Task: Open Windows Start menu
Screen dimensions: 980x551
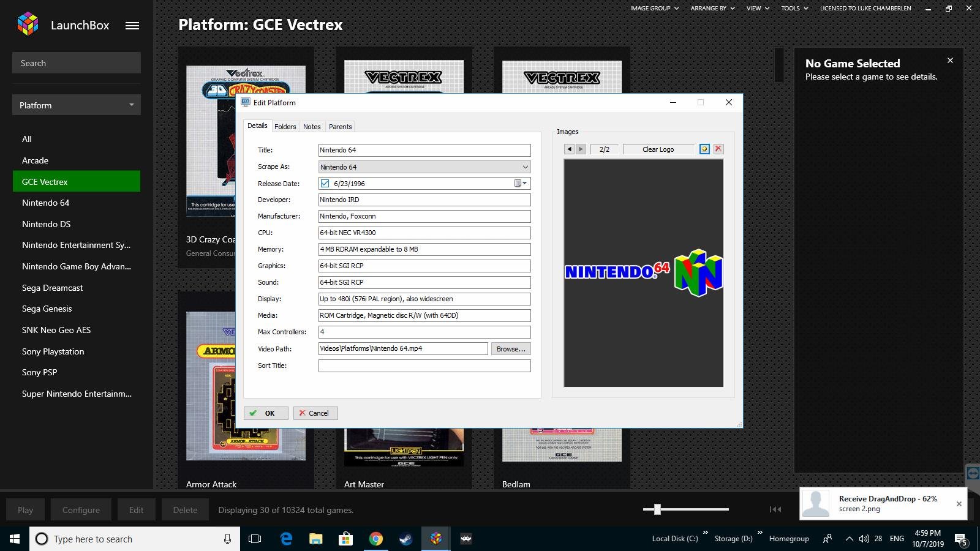Action: (x=15, y=539)
